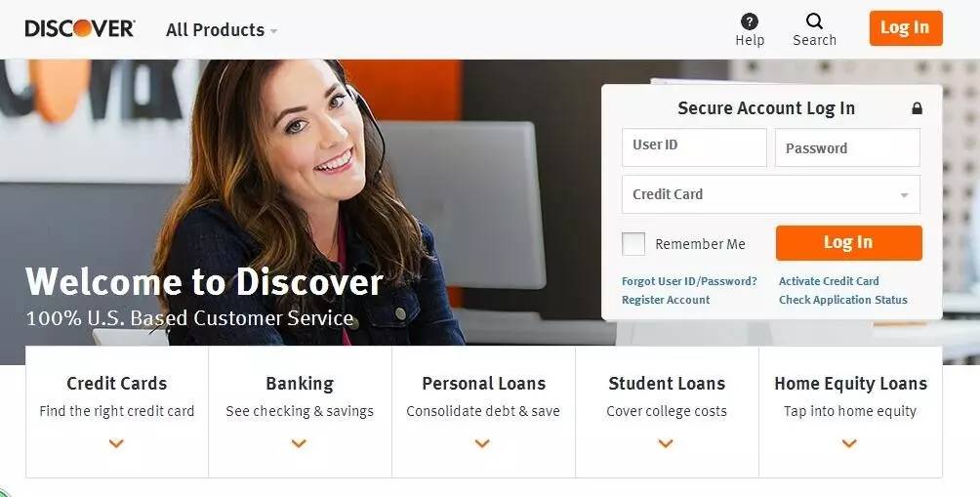Select the Student Loans product tab
The height and width of the screenshot is (497, 980).
click(x=667, y=413)
